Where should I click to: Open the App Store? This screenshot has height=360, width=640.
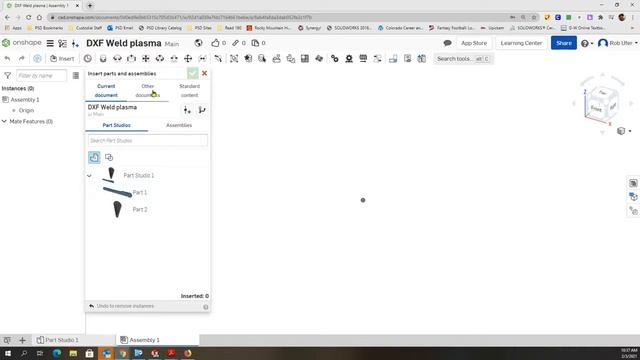[x=473, y=43]
